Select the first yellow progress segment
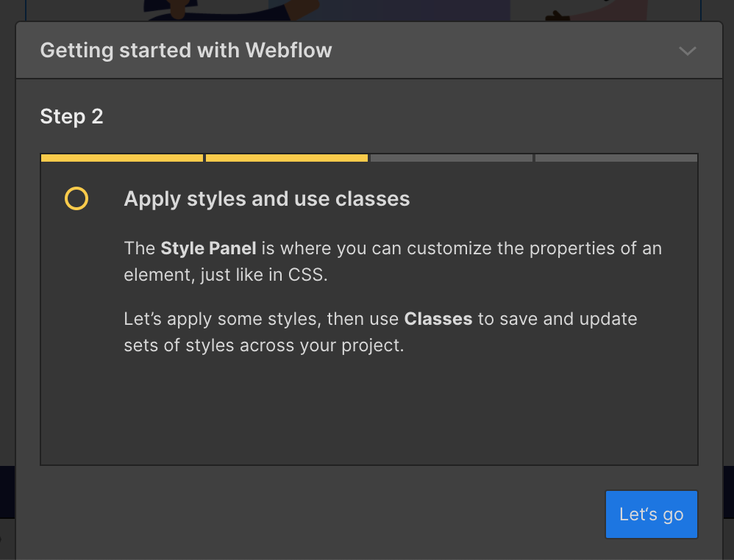The height and width of the screenshot is (560, 734). (122, 158)
